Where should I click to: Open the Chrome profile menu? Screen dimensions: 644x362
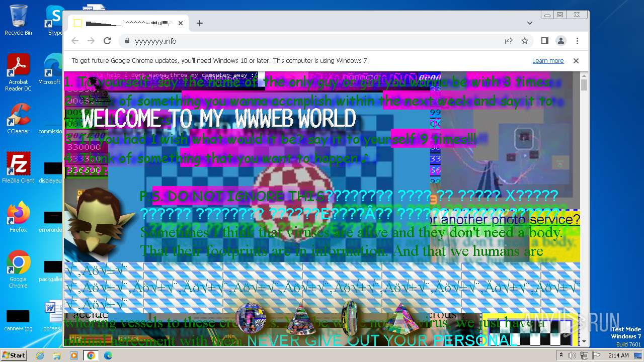[x=560, y=41]
